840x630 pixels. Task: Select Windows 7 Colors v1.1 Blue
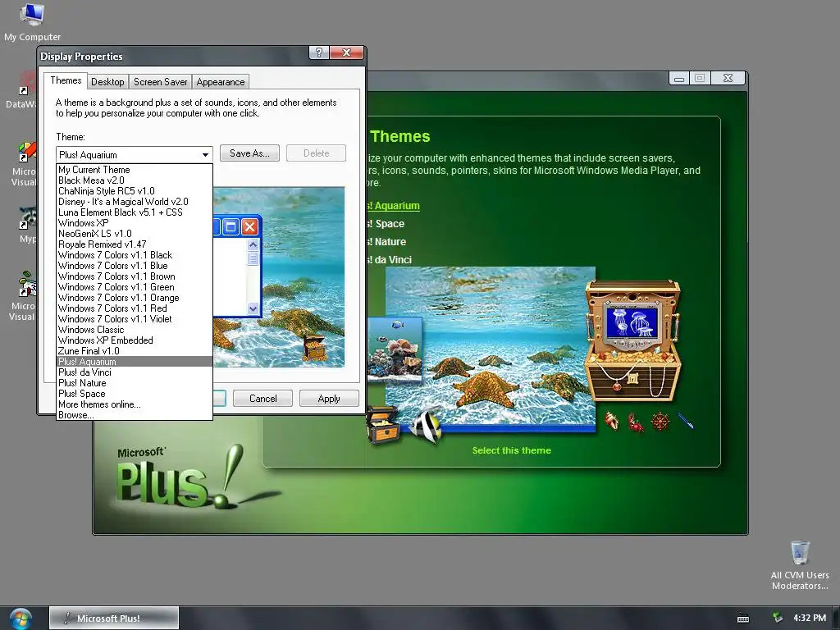(x=134, y=266)
